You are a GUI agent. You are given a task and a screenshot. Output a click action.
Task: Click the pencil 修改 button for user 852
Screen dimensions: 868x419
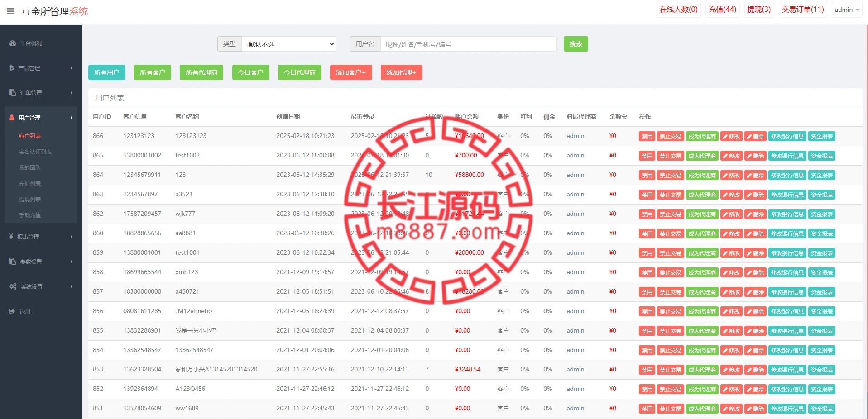pyautogui.click(x=731, y=389)
